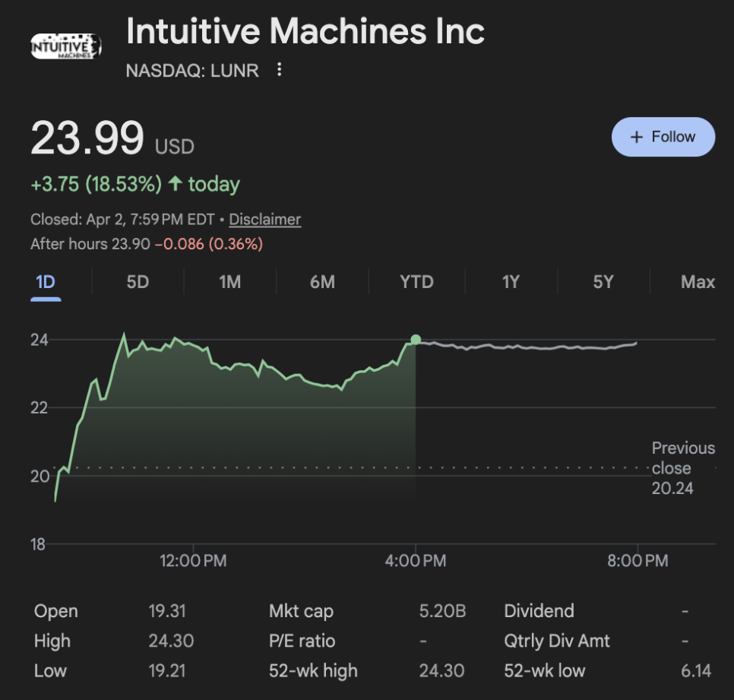Follow the LUNR stock
Image resolution: width=734 pixels, height=700 pixels.
click(663, 137)
